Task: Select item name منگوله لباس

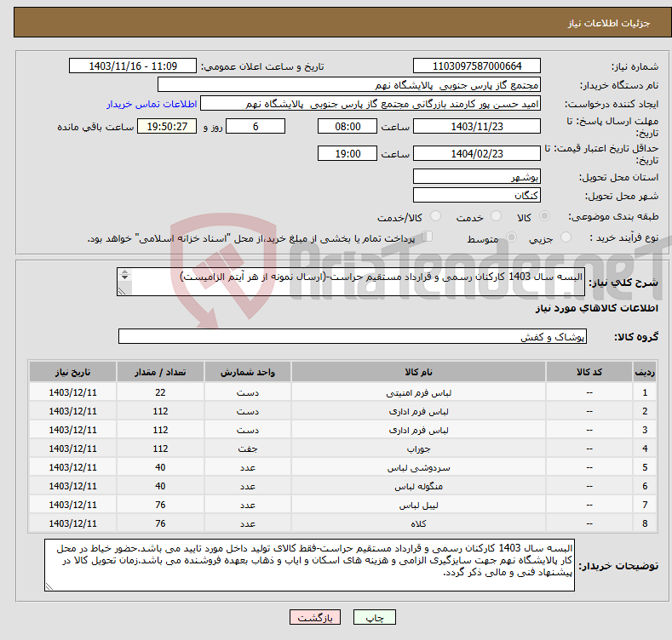Action: coord(418,487)
